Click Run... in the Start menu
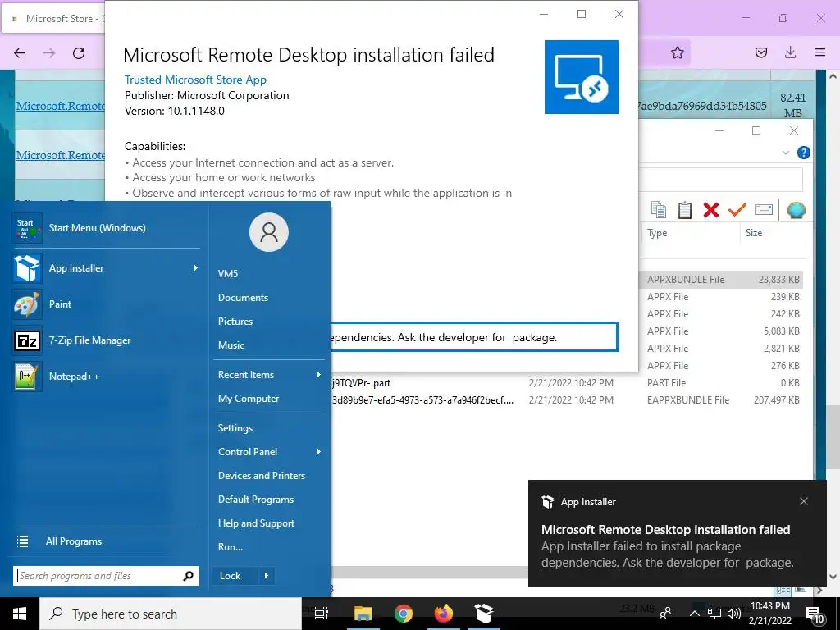The image size is (840, 630). point(231,547)
